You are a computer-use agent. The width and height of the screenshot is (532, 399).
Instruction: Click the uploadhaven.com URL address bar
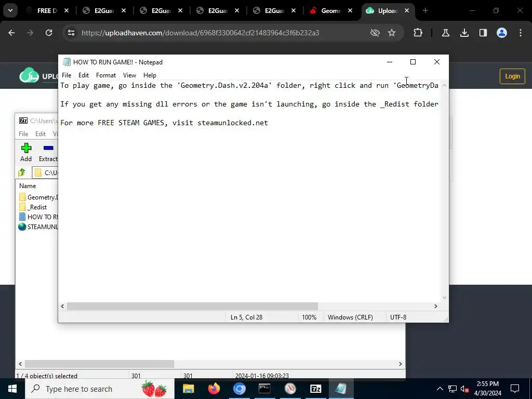click(x=200, y=33)
